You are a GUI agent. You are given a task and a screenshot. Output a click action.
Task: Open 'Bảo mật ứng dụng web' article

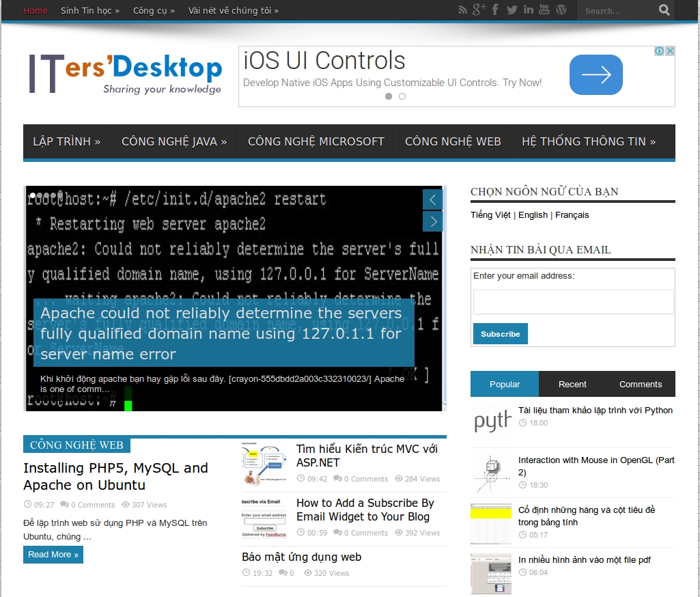coord(301,557)
